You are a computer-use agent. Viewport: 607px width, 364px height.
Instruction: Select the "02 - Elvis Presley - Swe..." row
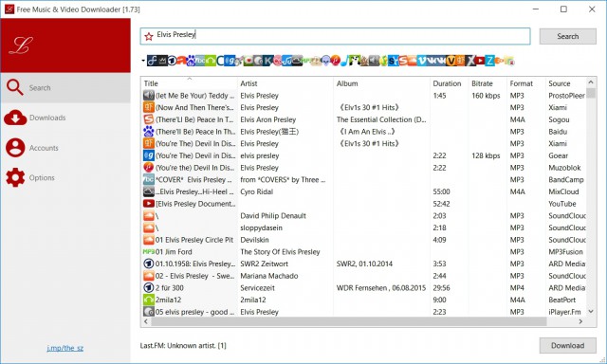pyautogui.click(x=364, y=276)
